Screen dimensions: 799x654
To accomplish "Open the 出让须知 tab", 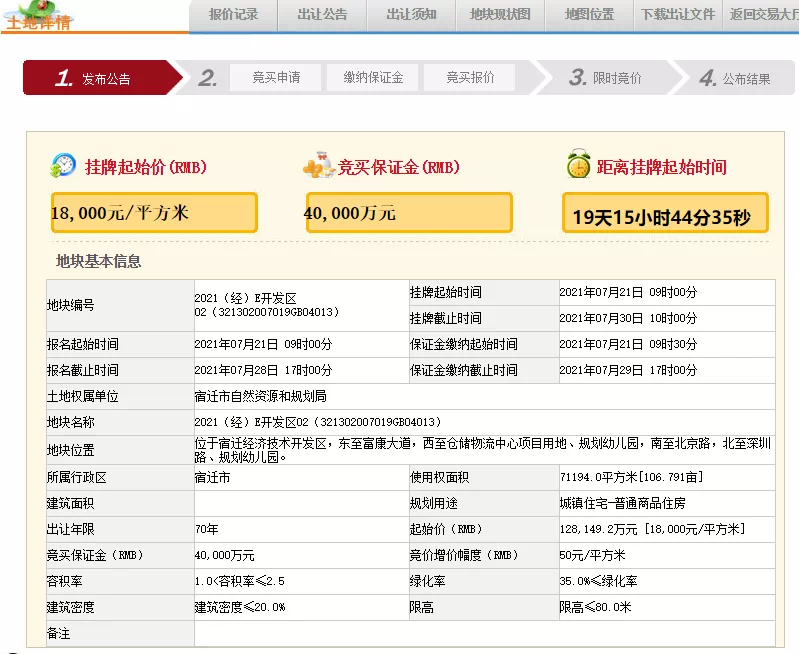I will click(411, 15).
